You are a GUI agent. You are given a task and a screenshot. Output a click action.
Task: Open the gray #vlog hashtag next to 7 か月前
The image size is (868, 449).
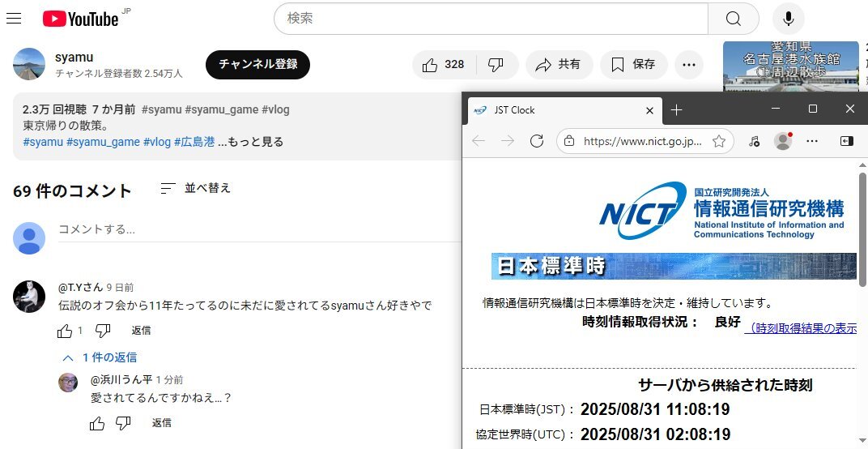coord(275,109)
